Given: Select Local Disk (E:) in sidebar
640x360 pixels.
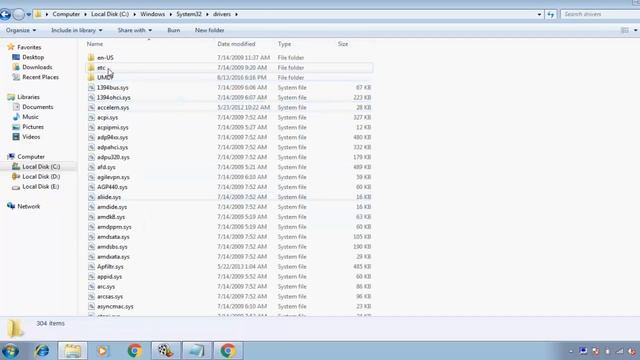Looking at the screenshot, I should coord(40,187).
